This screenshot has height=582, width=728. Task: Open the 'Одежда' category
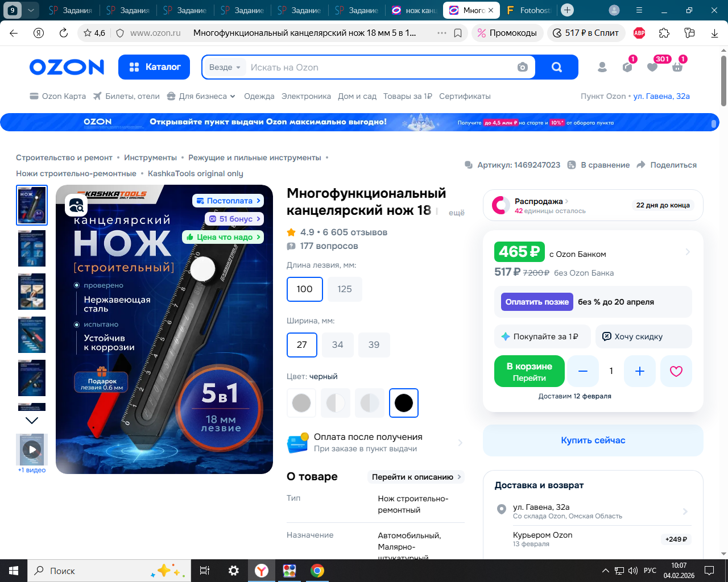pos(259,96)
